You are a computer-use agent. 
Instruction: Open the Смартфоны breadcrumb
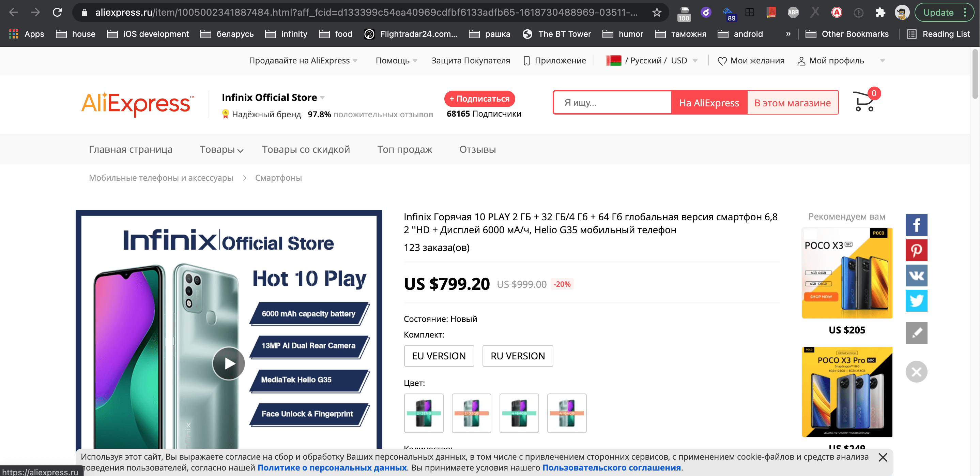(x=278, y=178)
